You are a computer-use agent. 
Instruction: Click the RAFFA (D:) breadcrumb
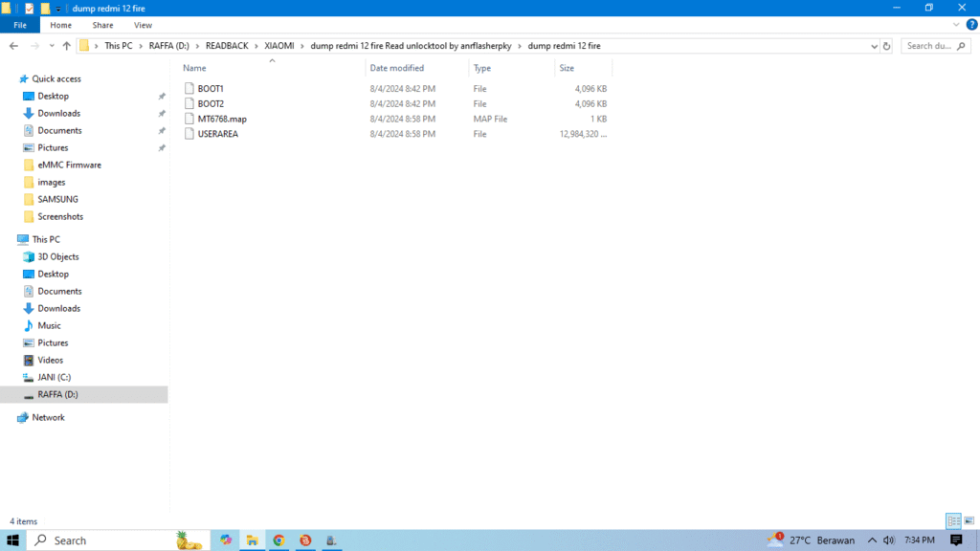click(x=168, y=46)
